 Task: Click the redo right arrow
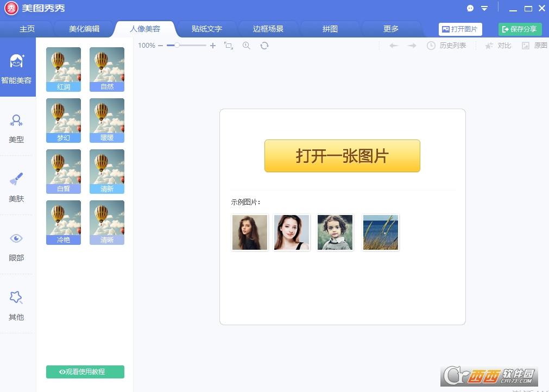click(412, 46)
